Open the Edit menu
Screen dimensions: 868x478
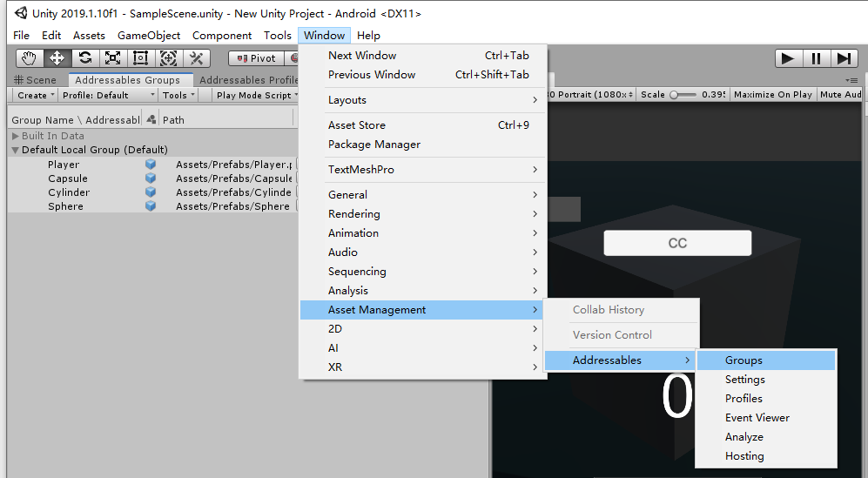coord(51,36)
